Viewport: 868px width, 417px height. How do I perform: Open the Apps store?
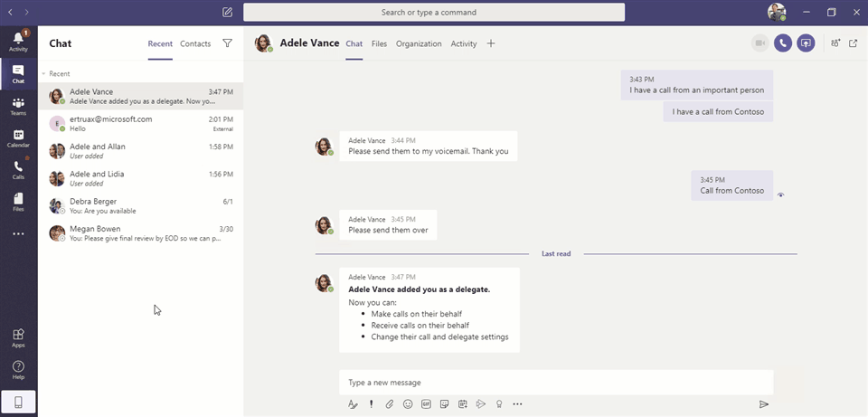18,337
